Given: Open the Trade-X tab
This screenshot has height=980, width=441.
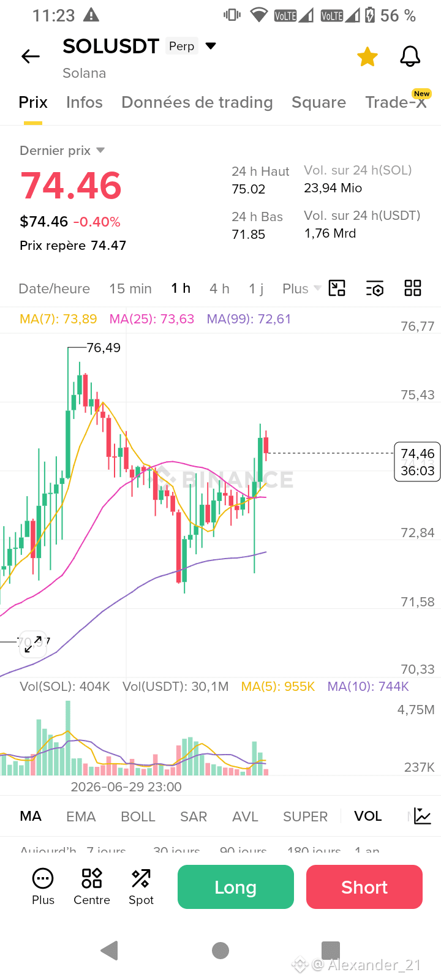Looking at the screenshot, I should [x=396, y=102].
